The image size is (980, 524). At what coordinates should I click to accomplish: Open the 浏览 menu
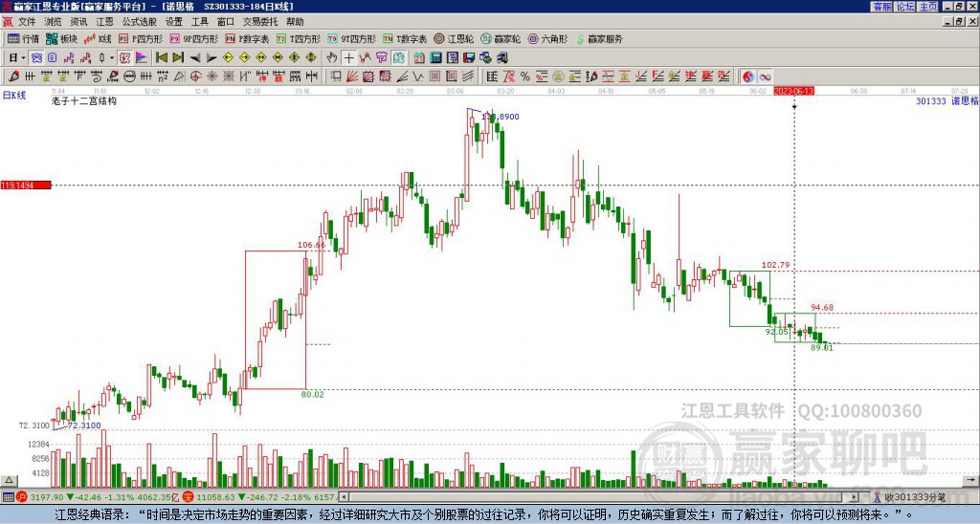click(54, 22)
